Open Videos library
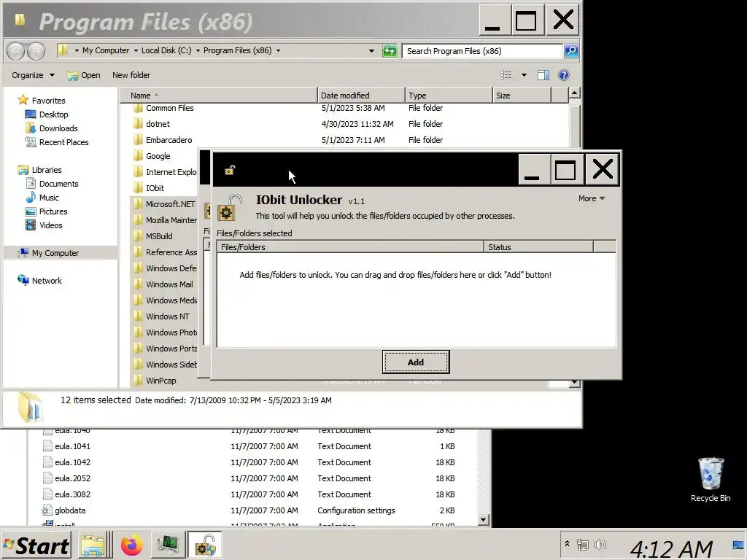This screenshot has height=560, width=747. click(x=50, y=225)
